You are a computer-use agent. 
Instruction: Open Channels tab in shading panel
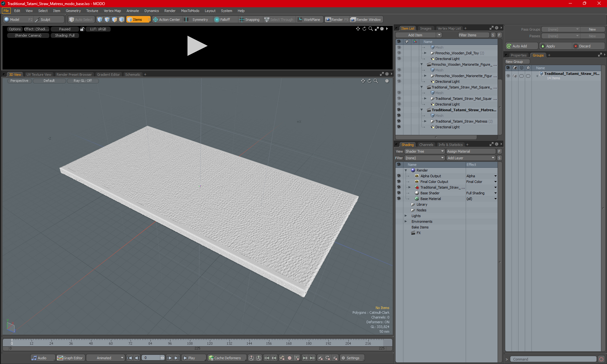[426, 145]
